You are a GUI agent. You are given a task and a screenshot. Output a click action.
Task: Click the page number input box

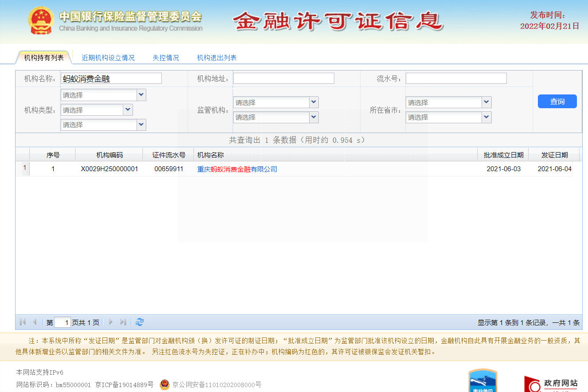63,322
